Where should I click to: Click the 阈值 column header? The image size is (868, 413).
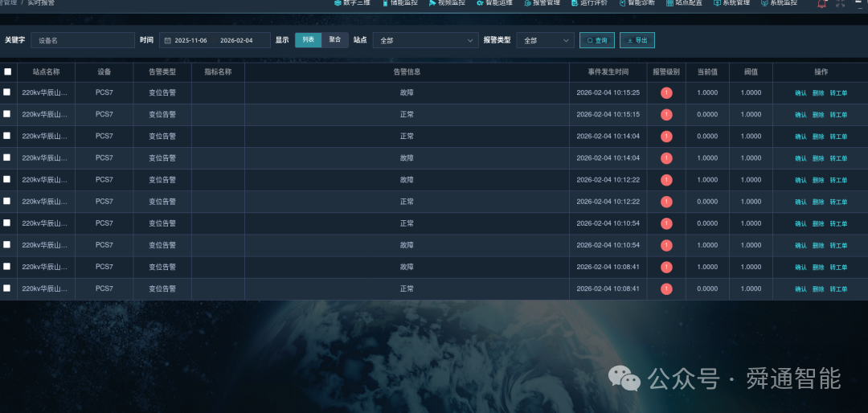[751, 72]
